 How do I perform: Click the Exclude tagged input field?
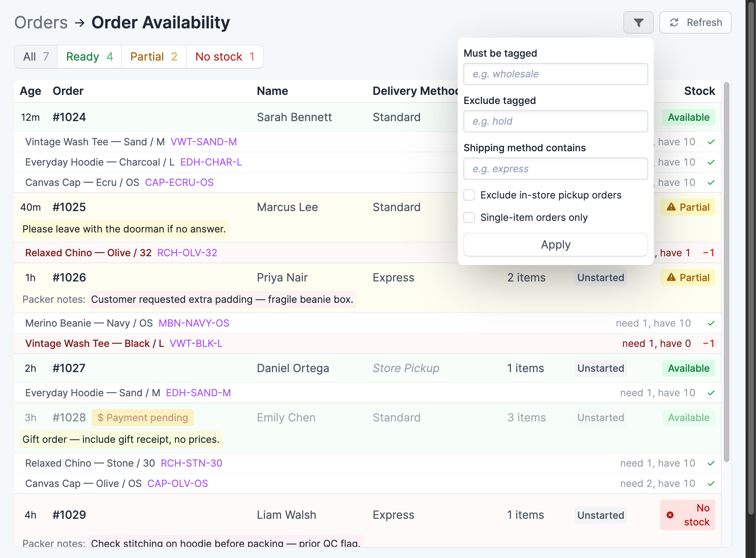(555, 121)
